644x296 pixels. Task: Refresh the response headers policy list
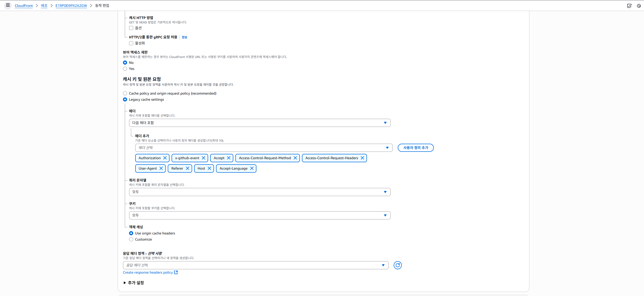click(x=397, y=265)
